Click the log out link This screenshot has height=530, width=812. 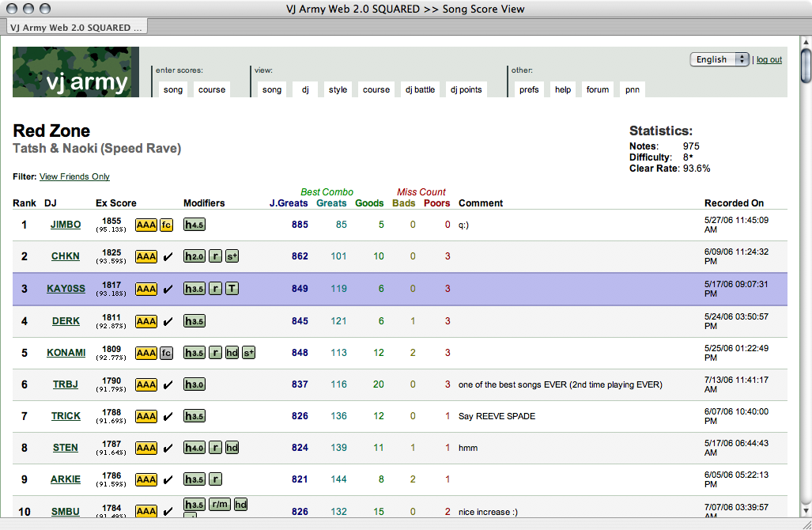769,59
